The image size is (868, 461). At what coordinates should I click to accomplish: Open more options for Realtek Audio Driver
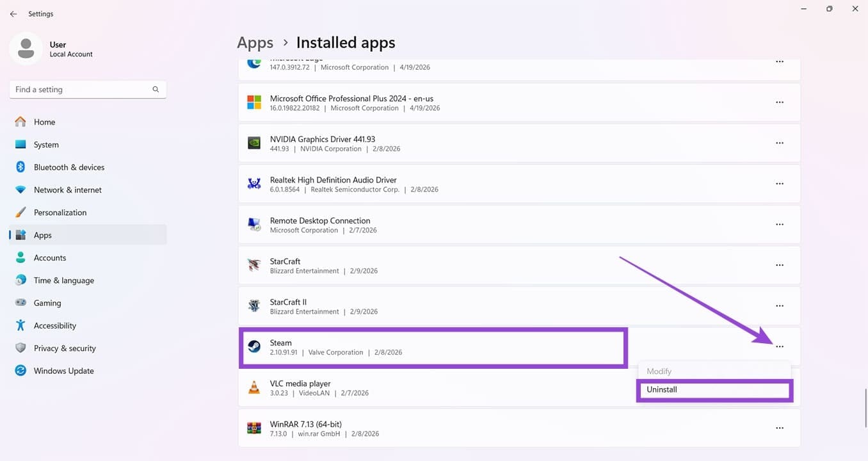(x=780, y=184)
